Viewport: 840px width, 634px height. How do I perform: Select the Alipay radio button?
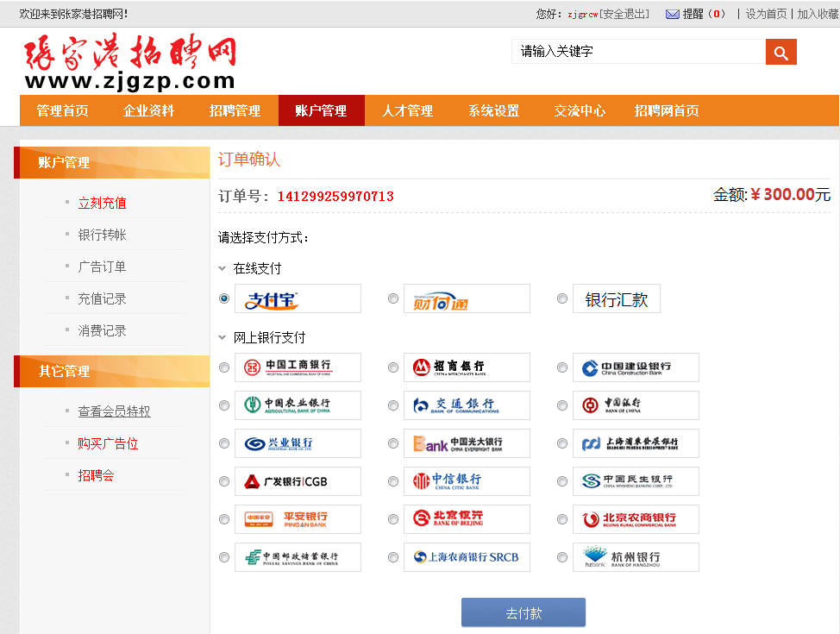(x=224, y=298)
